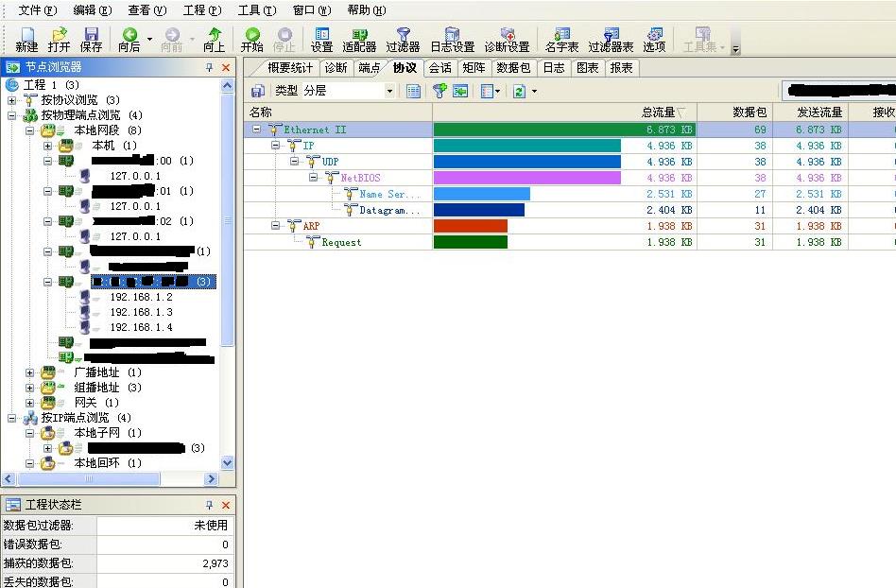Click the purple NetBIOS traffic bar
896x588 pixels.
pyautogui.click(x=526, y=178)
